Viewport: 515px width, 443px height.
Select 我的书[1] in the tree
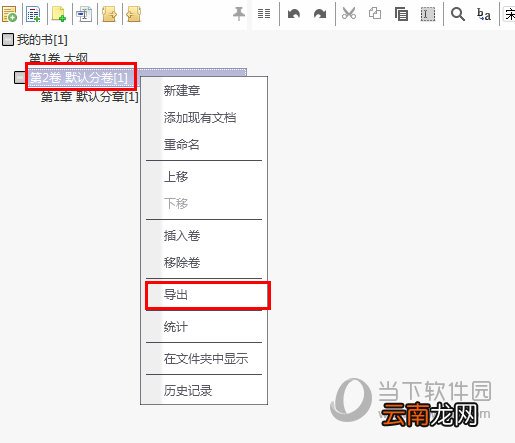[x=42, y=40]
